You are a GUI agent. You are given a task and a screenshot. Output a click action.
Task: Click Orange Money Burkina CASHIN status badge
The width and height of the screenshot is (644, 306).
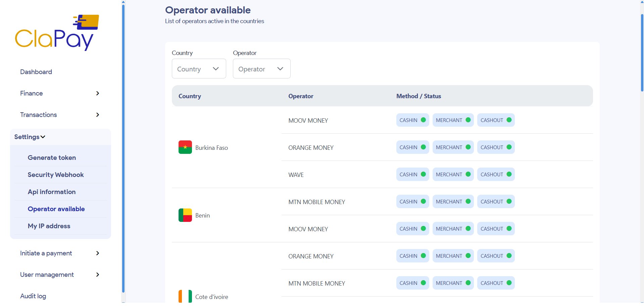click(x=412, y=147)
